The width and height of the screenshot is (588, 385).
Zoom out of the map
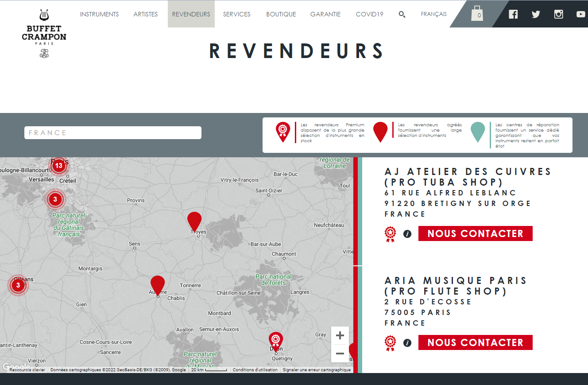pos(340,354)
